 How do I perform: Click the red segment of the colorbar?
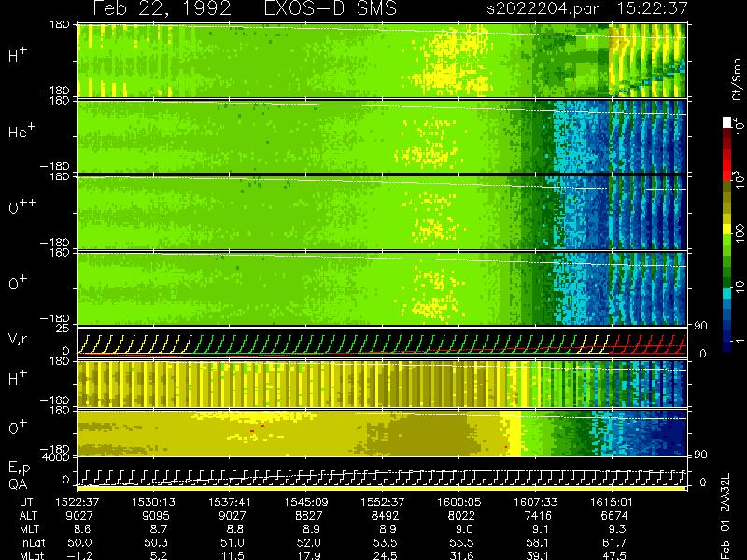point(727,164)
